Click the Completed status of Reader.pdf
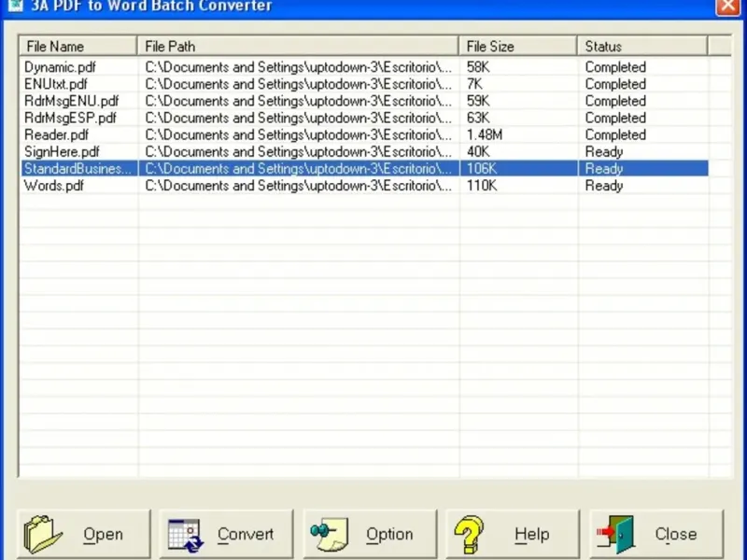 pos(615,134)
